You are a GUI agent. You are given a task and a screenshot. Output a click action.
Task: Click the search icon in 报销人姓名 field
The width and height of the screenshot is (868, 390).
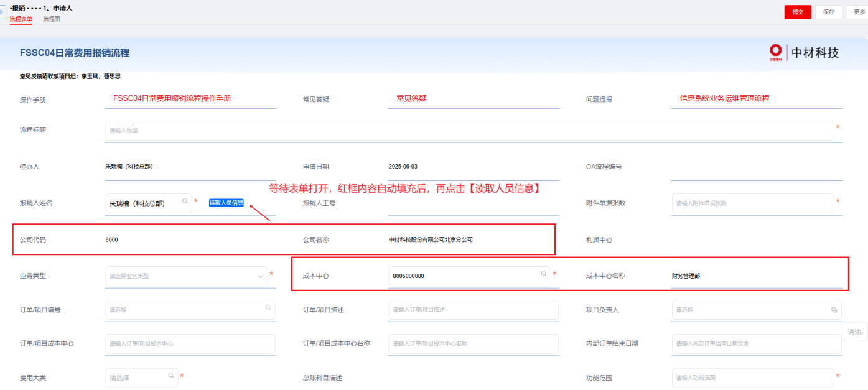(185, 202)
